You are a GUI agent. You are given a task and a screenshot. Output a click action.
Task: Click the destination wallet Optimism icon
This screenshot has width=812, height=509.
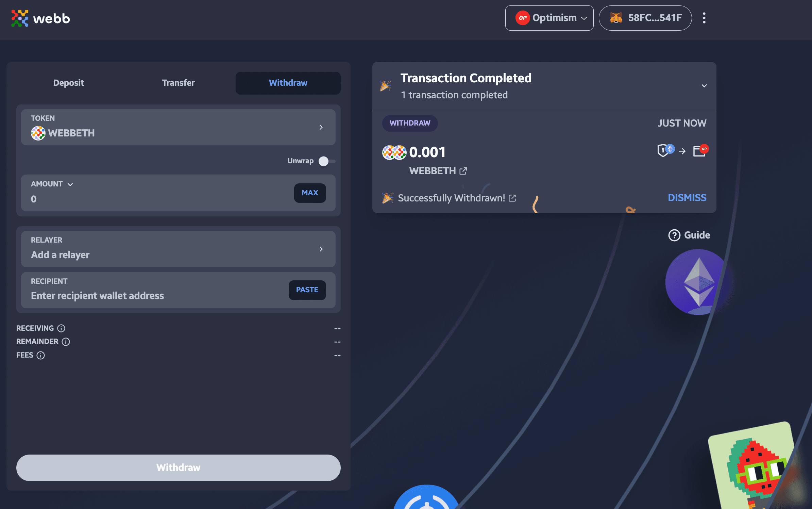701,150
